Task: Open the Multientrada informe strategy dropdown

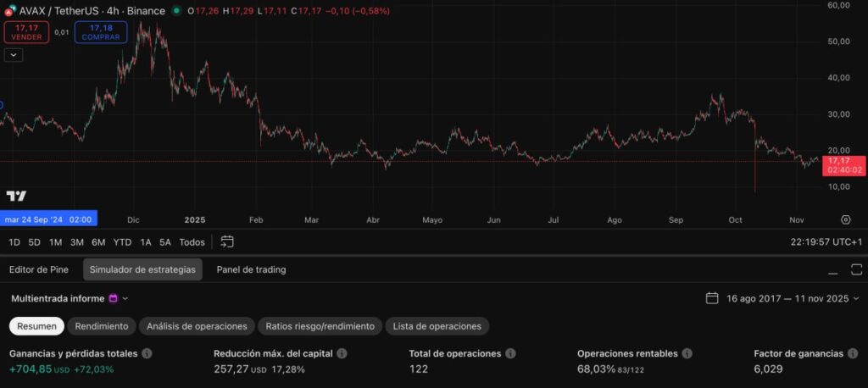Action: [70, 298]
